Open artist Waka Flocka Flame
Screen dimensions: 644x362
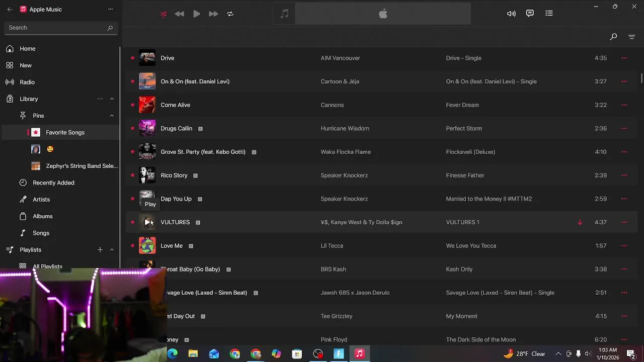point(346,152)
